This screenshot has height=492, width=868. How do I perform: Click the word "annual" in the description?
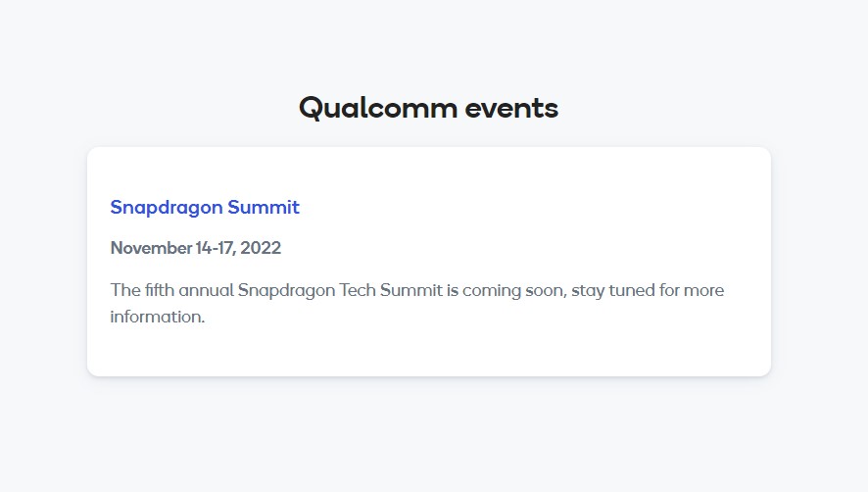205,290
